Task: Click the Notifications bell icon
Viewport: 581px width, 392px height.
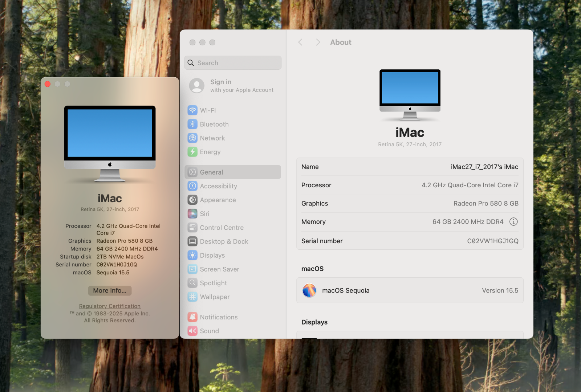Action: (x=192, y=317)
